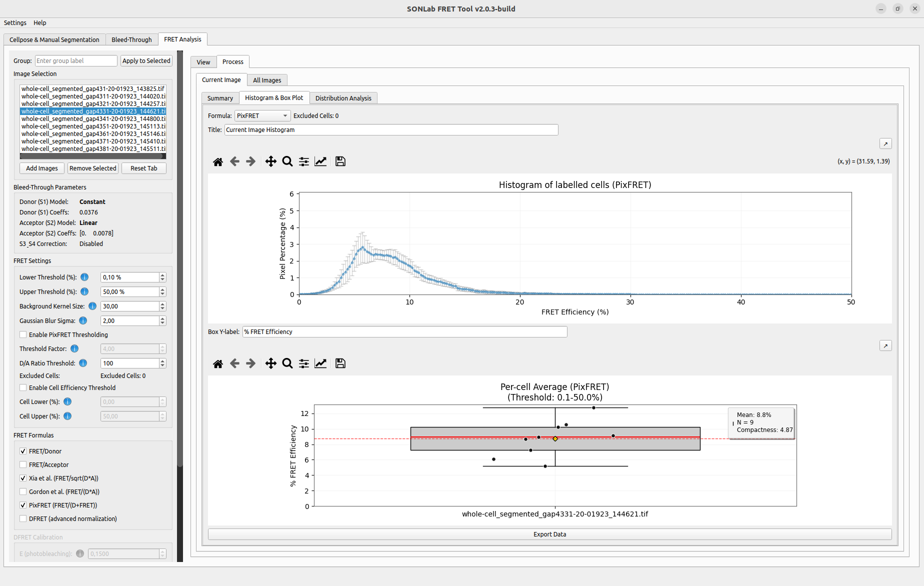Screen dimensions: 924x586
Task: Switch to the View tab
Action: [203, 62]
